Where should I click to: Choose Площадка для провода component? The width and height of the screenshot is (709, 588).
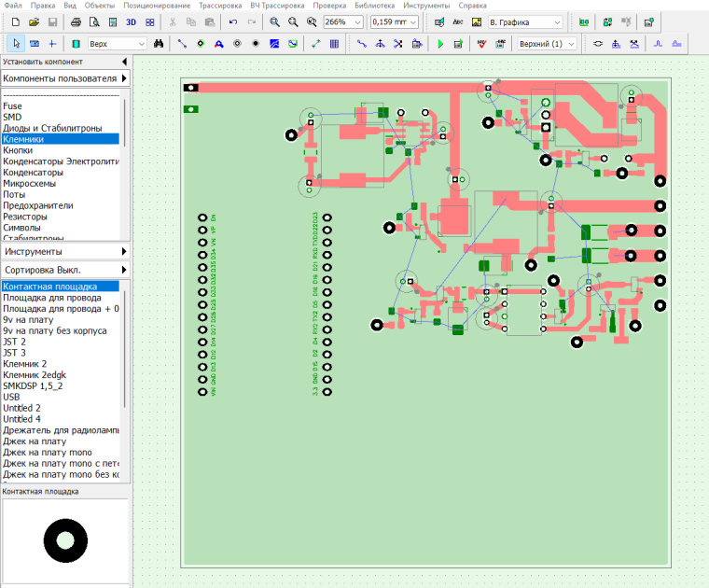pos(61,298)
